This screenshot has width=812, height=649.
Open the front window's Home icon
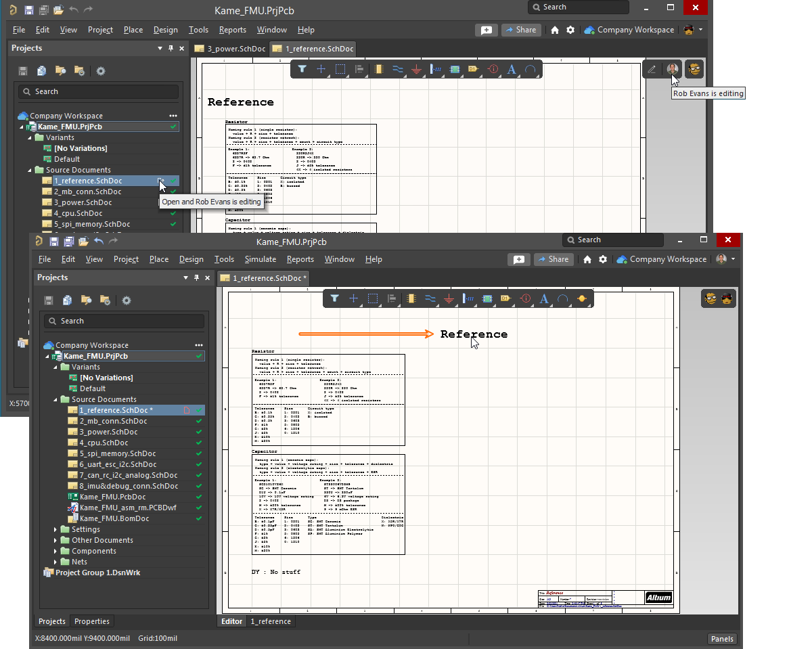pos(587,259)
